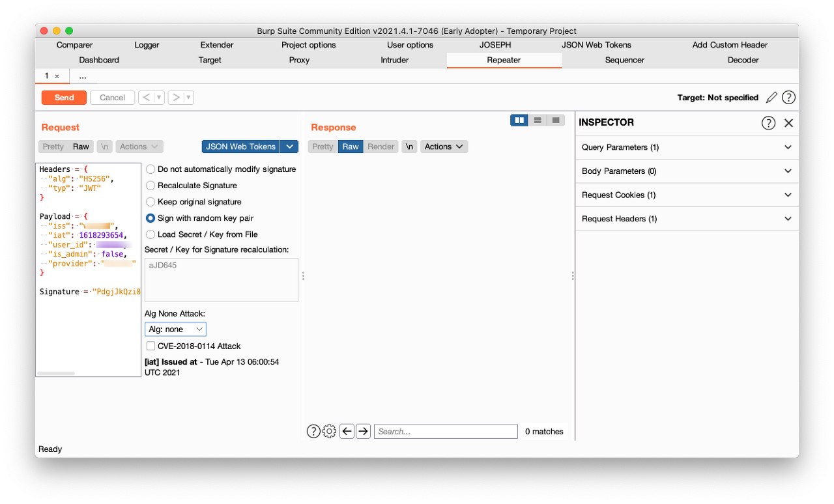Expand Body Parameters section
Screen dimensions: 834x504
(x=687, y=171)
